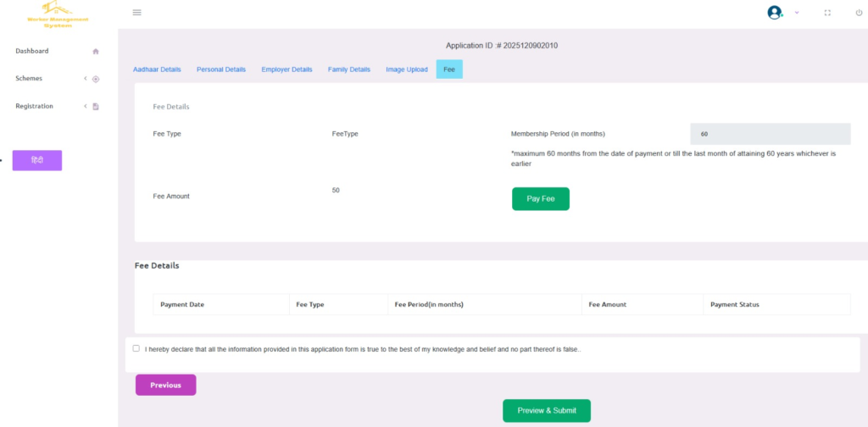Click the Membership Period input field

770,134
